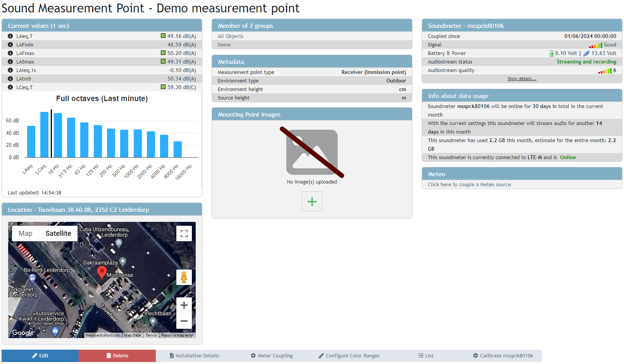Open the Demo group link
624x364 pixels.
[x=224, y=45]
